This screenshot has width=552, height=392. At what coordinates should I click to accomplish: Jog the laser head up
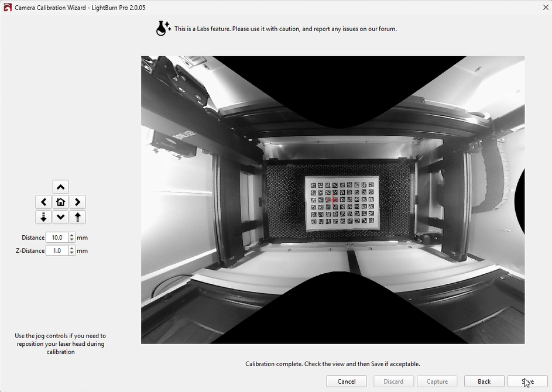[x=61, y=187]
